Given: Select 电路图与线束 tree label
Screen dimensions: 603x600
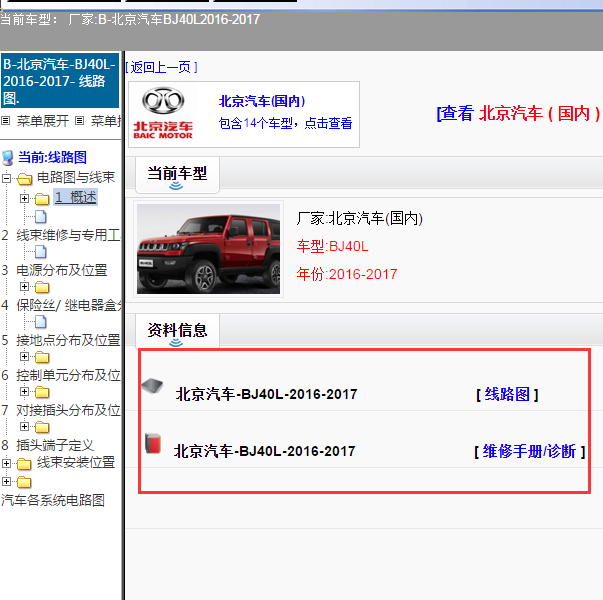Looking at the screenshot, I should (76, 178).
